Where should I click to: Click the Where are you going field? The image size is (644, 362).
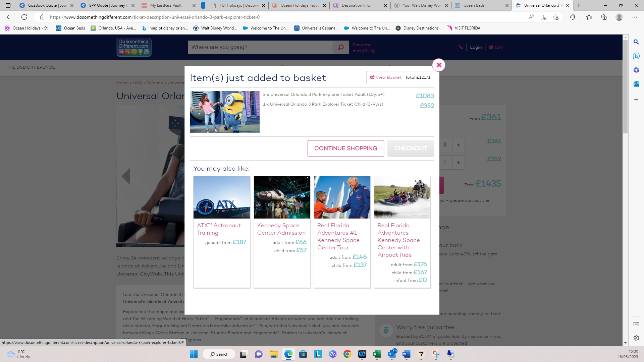click(260, 47)
